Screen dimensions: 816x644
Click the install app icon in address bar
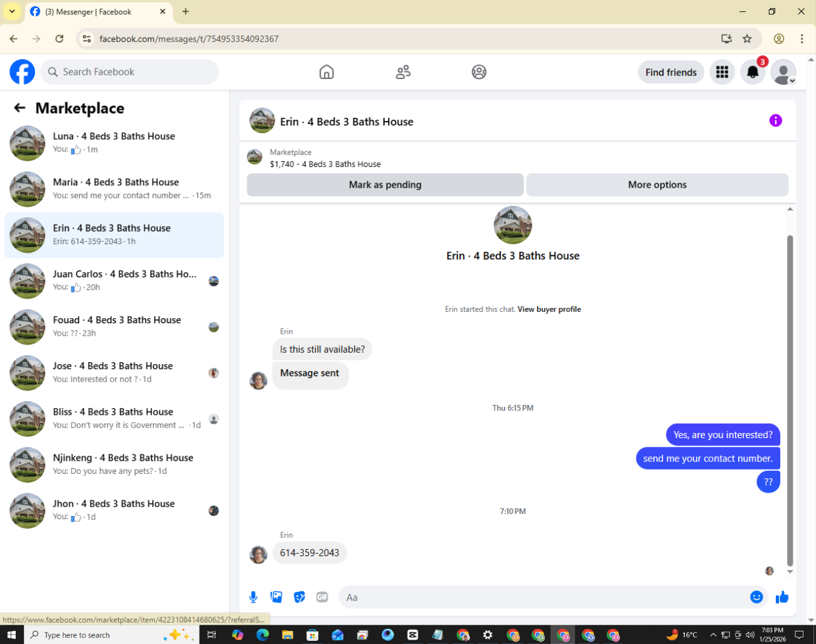[726, 39]
